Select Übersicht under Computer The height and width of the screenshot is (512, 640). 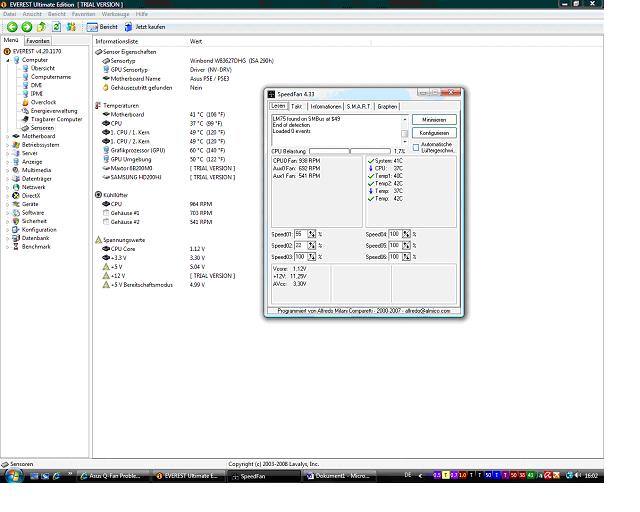(x=42, y=68)
